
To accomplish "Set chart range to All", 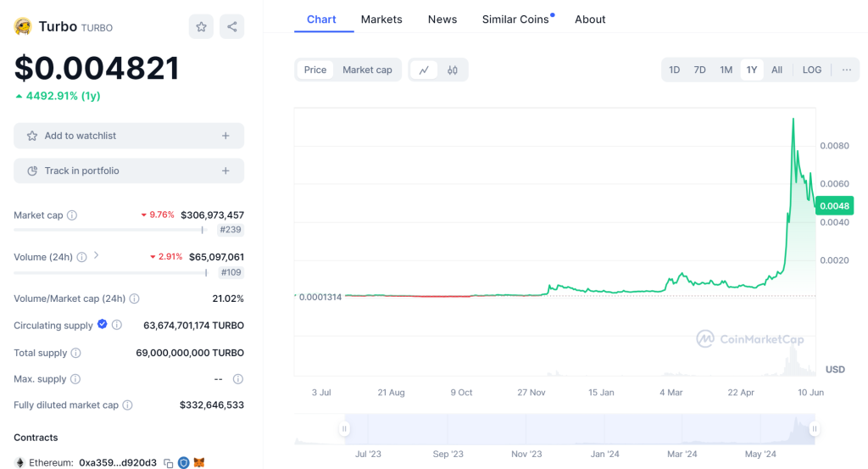I will pos(776,70).
